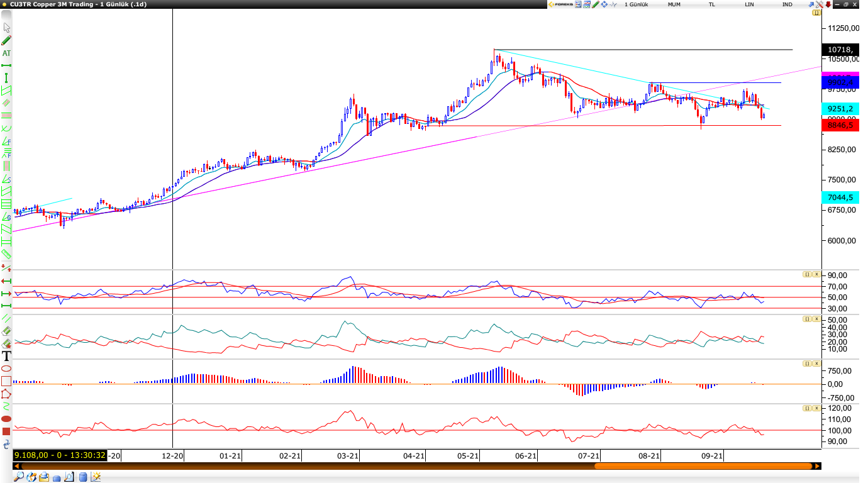Select the polygon drawing tool
This screenshot has height=483, width=868.
[6, 394]
